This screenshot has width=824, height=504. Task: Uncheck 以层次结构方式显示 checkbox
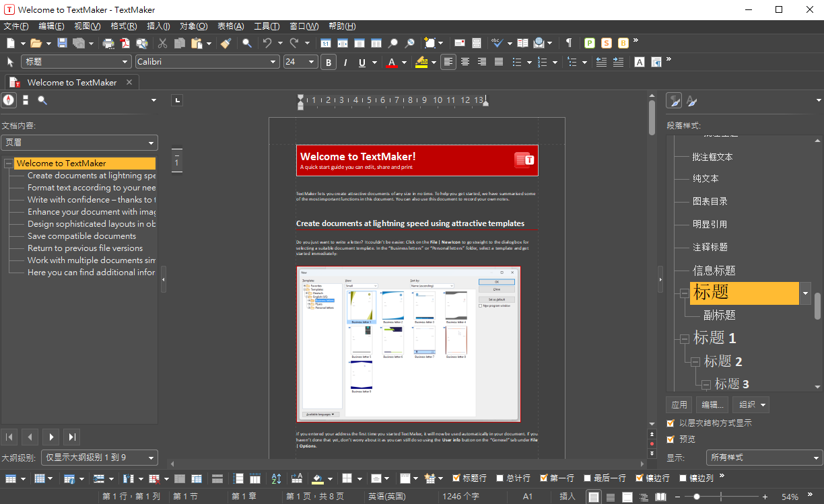(x=671, y=423)
